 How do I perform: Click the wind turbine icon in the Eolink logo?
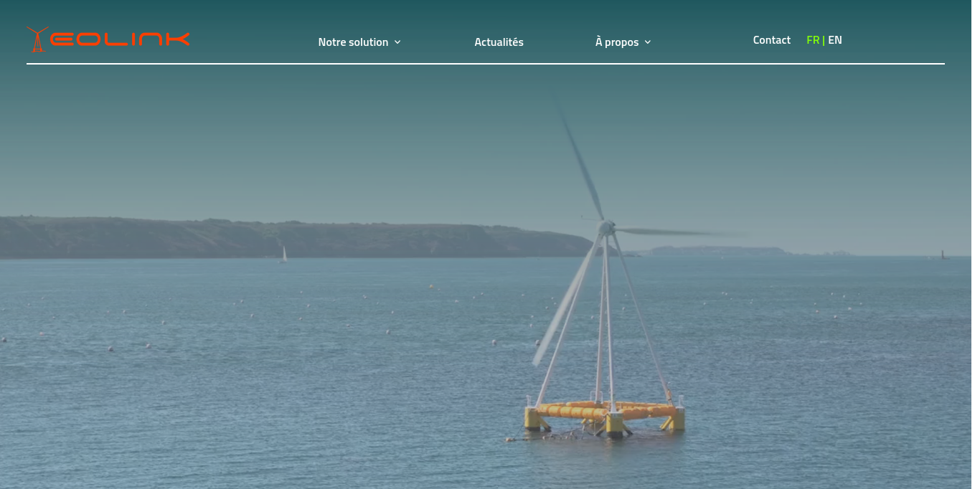click(37, 39)
